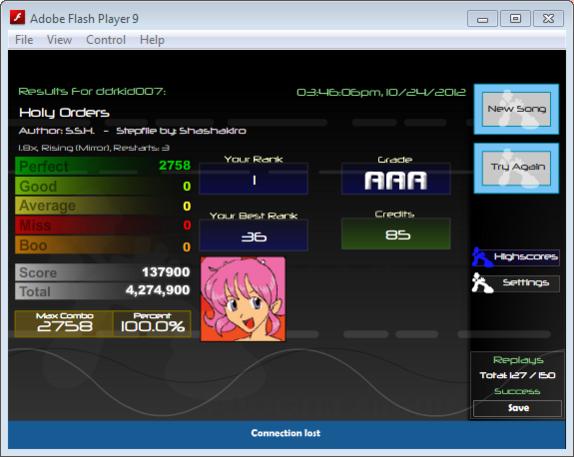
Task: Click the Your Best Rank box
Action: click(254, 235)
